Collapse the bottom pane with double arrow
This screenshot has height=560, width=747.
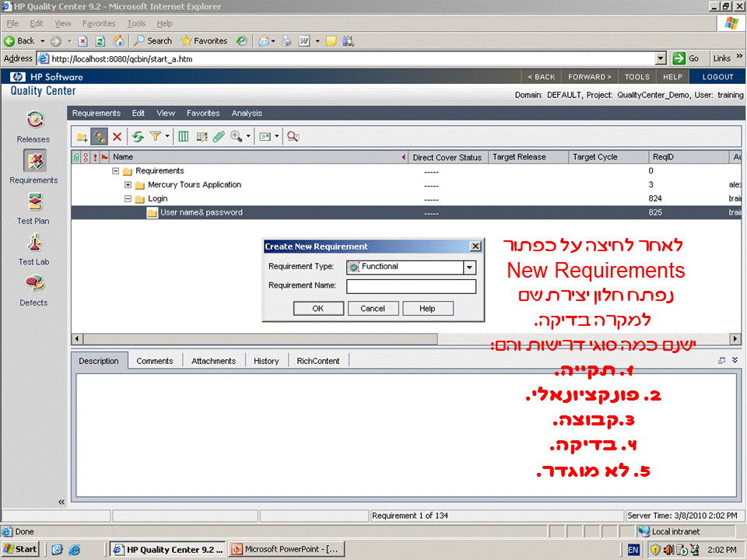735,360
